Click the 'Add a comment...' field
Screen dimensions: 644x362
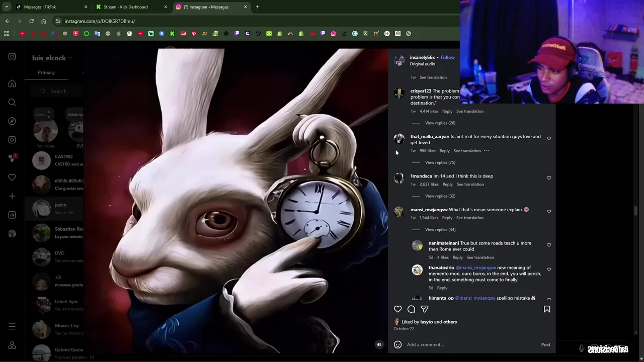coord(470,344)
